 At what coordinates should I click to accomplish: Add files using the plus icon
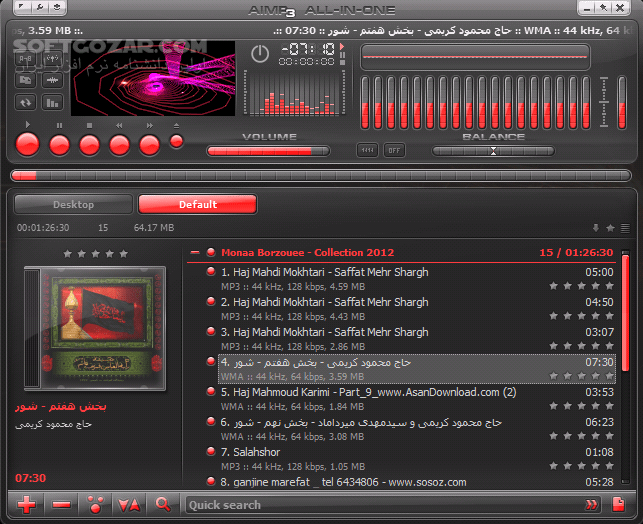[27, 505]
